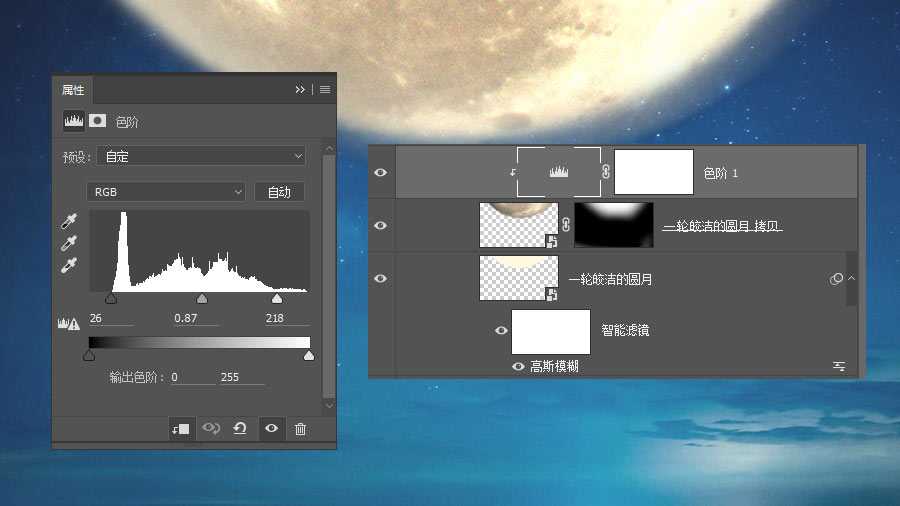Delete the adjustment layer with trash icon
Viewport: 900px width, 506px height.
[300, 428]
